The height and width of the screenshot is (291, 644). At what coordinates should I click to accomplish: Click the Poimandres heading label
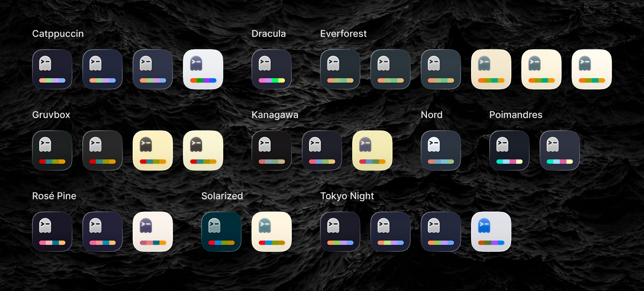click(516, 115)
